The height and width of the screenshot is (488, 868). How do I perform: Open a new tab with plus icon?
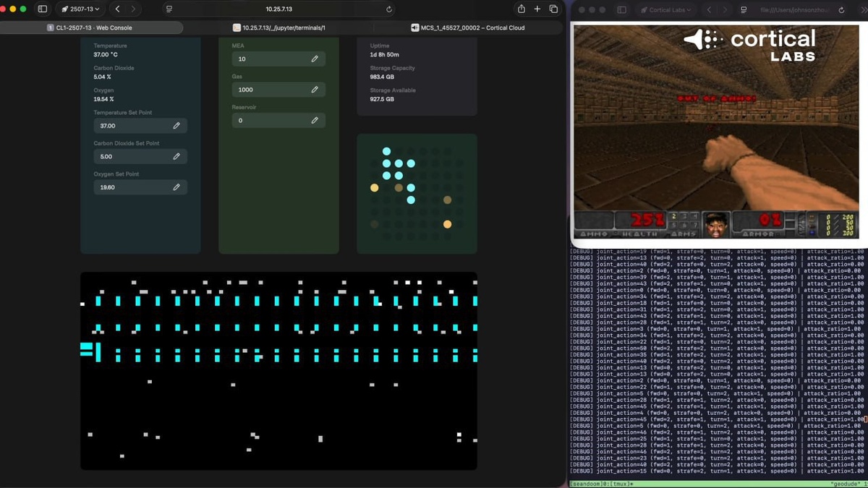(x=537, y=9)
